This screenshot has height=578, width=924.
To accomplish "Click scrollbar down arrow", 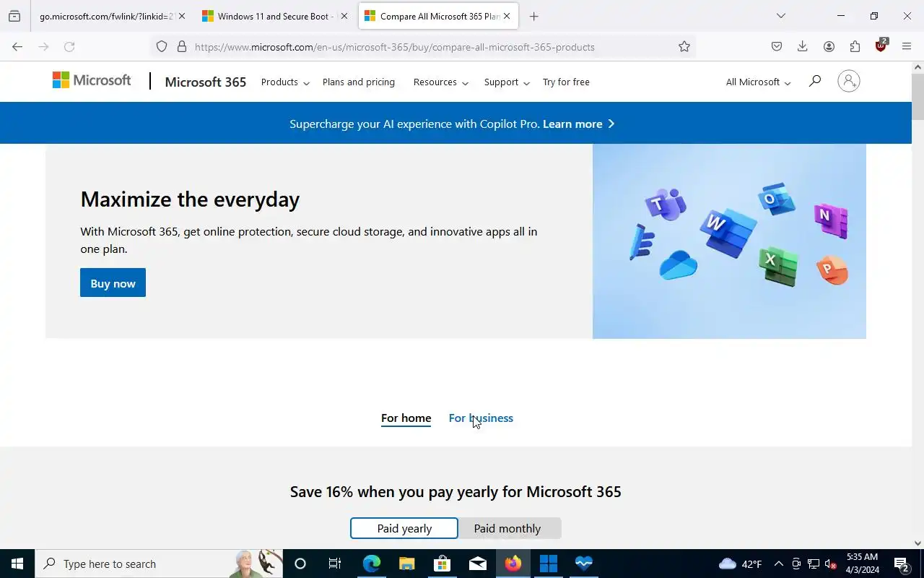I will [918, 543].
